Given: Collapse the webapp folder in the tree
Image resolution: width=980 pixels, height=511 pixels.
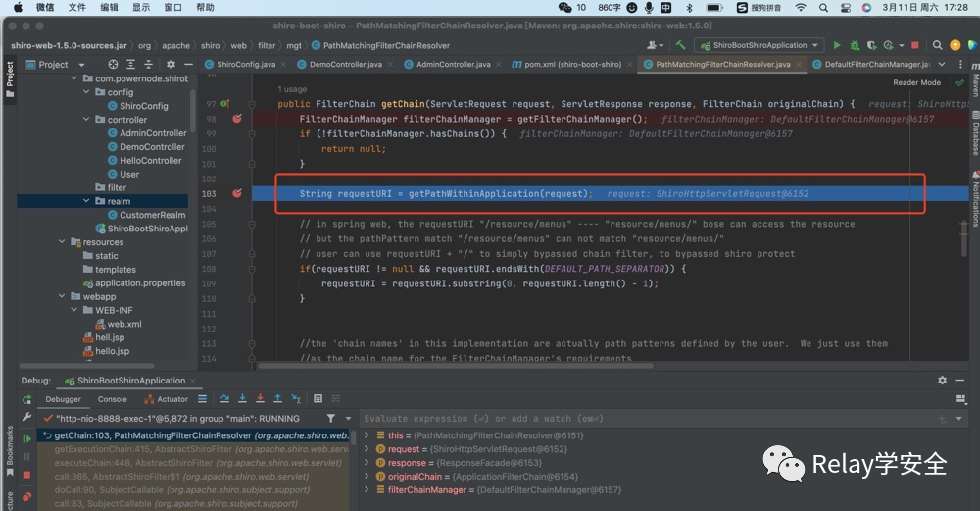Looking at the screenshot, I should click(x=62, y=296).
